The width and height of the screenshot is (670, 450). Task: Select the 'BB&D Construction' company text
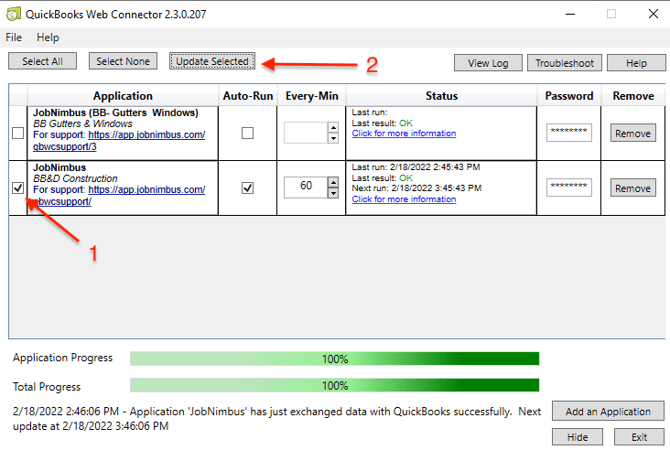(75, 178)
